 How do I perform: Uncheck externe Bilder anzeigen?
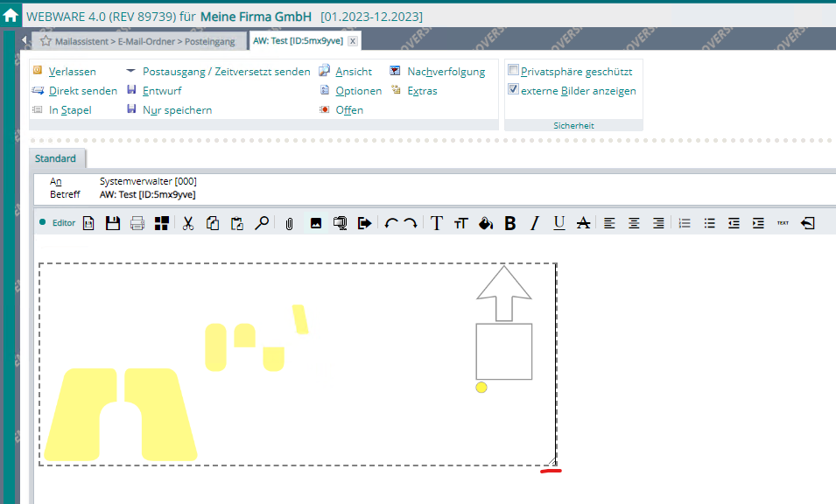[514, 90]
